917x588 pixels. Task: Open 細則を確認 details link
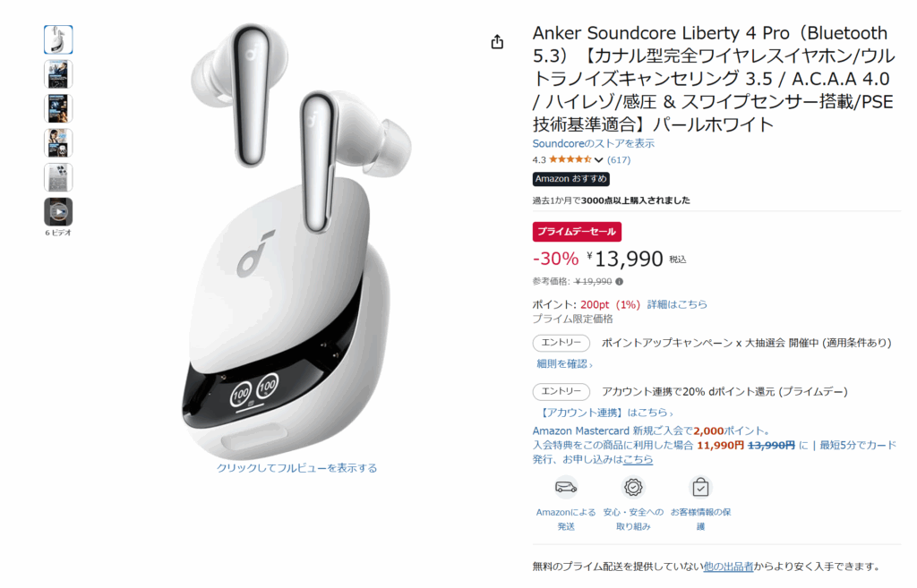pos(564,363)
